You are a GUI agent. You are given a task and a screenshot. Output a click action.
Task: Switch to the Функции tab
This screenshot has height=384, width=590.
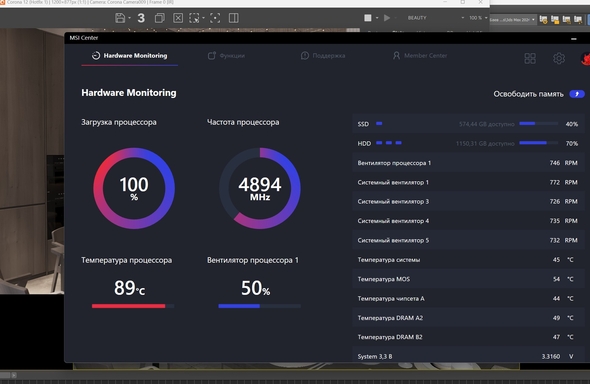(x=227, y=56)
